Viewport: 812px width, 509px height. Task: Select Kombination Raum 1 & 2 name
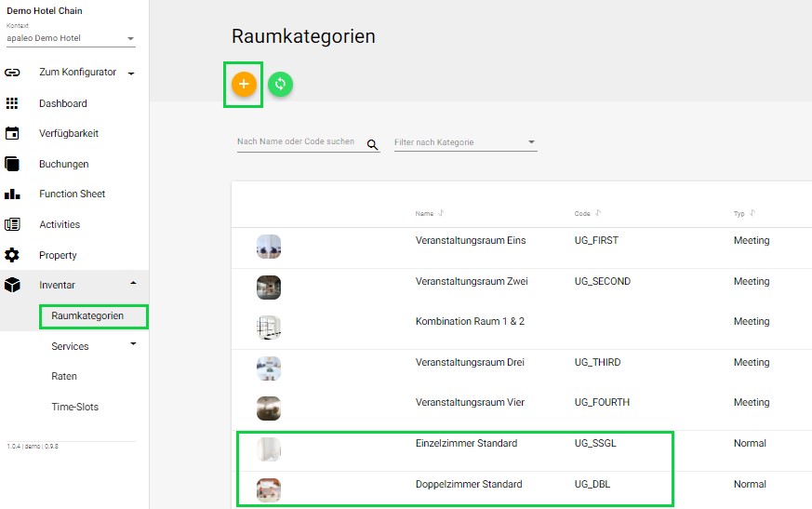click(470, 321)
